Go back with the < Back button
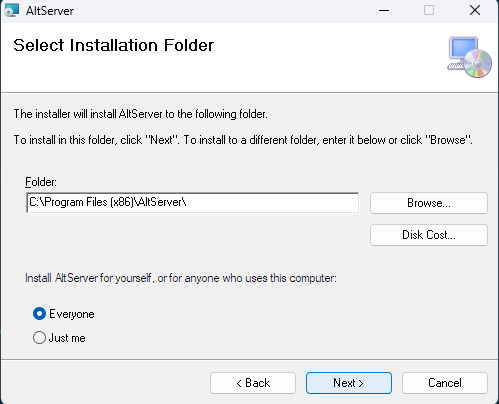The height and width of the screenshot is (404, 499). (x=253, y=383)
